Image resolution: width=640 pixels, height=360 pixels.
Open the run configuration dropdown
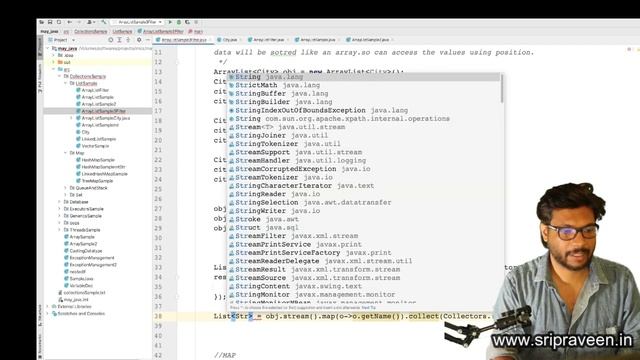point(138,22)
